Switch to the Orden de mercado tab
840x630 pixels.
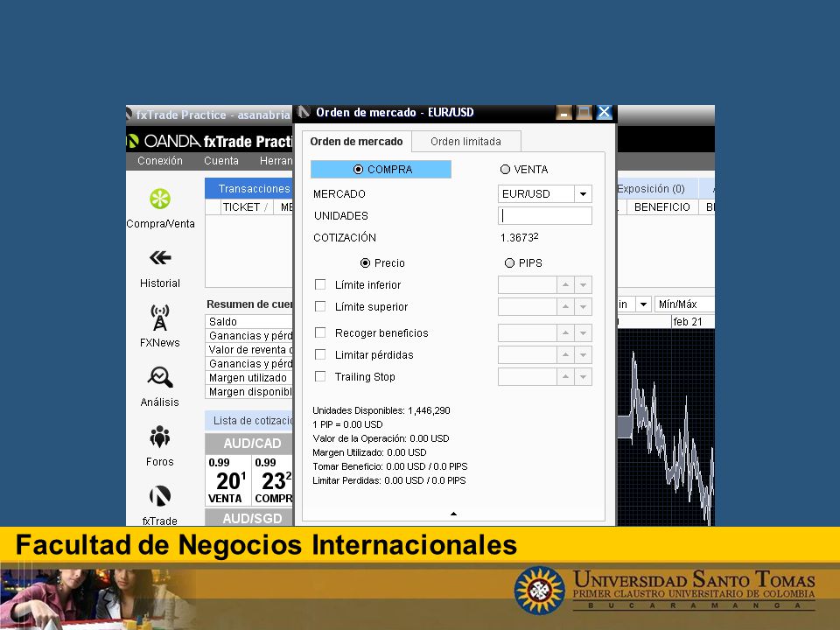[356, 142]
